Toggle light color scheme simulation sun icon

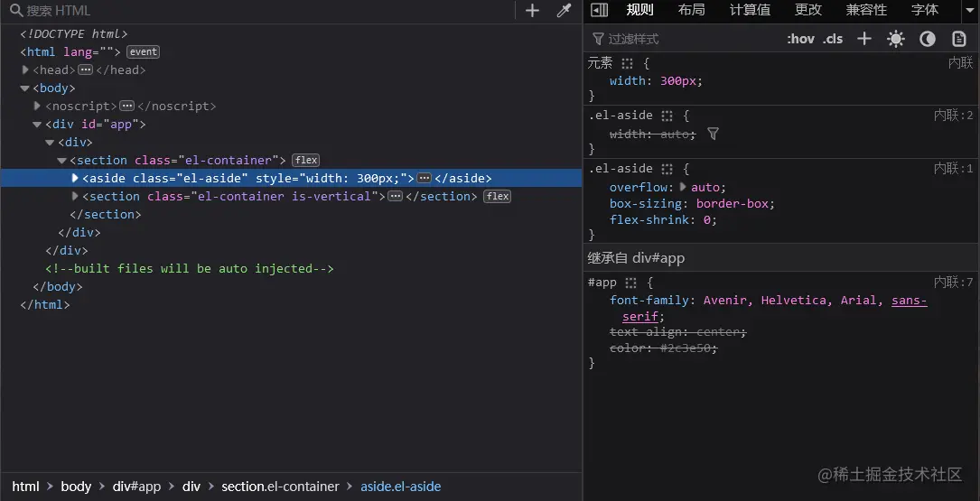pyautogui.click(x=896, y=39)
